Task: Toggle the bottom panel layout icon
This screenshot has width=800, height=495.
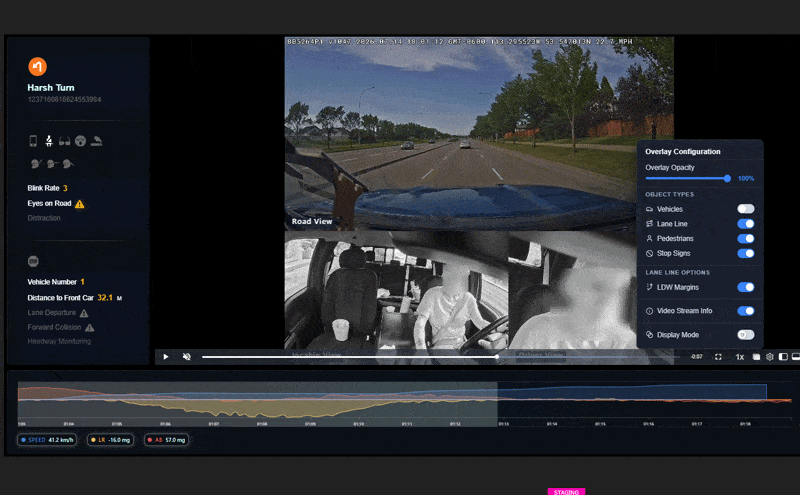Action: (796, 357)
